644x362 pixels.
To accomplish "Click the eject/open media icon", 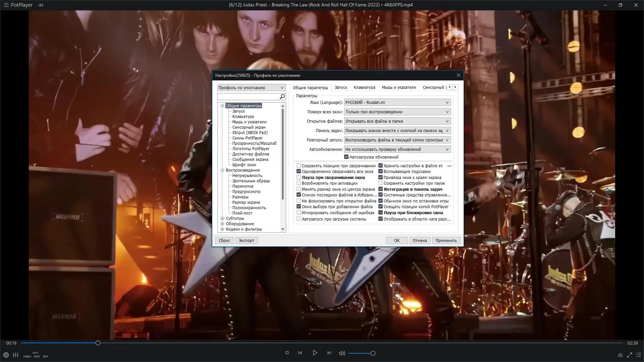I will tap(620, 354).
